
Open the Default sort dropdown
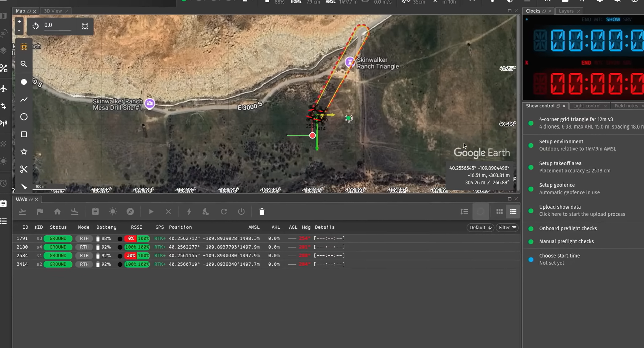click(x=480, y=228)
